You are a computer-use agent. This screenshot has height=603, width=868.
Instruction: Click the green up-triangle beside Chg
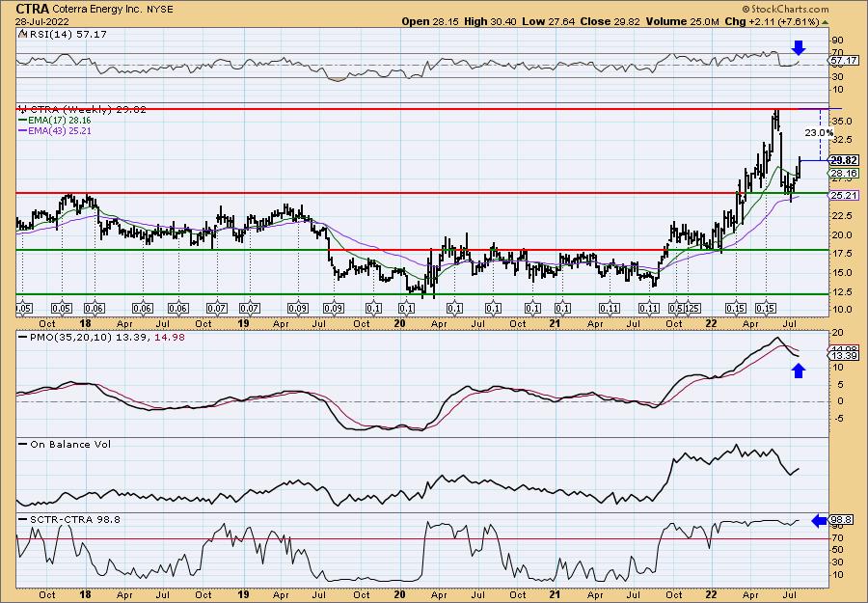click(825, 22)
